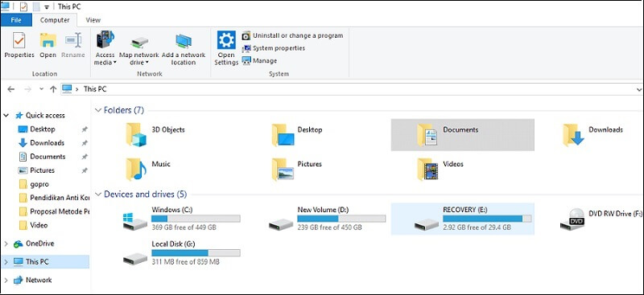Collapse the Devices and drives (5) group
Screen dimensions: 644x295
coord(98,194)
